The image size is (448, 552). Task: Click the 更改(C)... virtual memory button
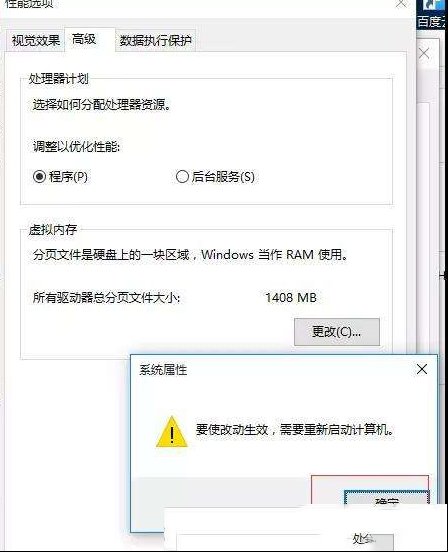[337, 332]
